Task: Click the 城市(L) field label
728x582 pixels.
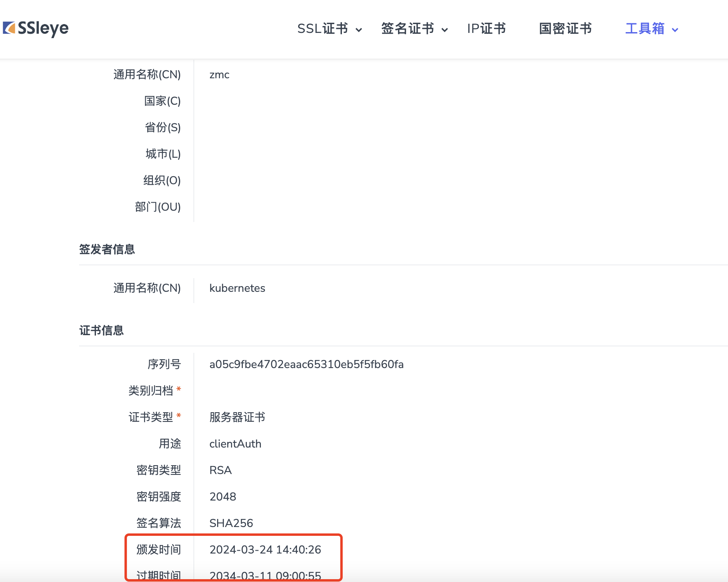Action: click(163, 154)
